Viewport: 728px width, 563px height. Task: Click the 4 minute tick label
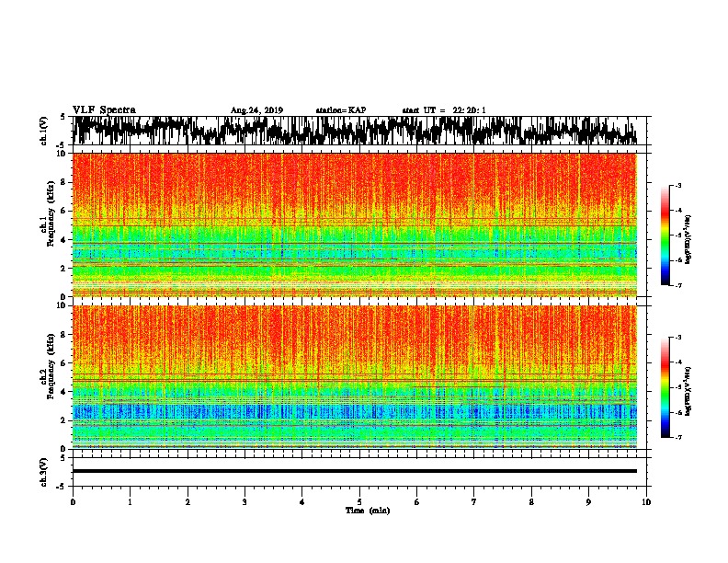click(302, 501)
